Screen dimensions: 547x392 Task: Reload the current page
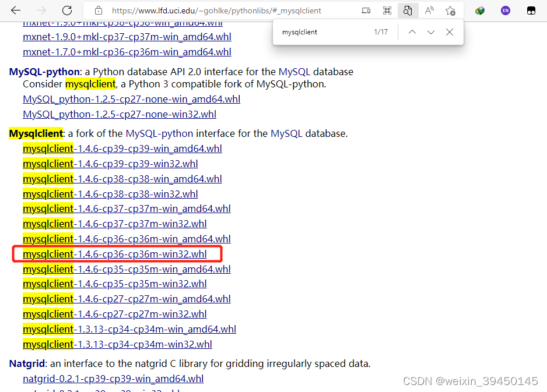click(67, 10)
